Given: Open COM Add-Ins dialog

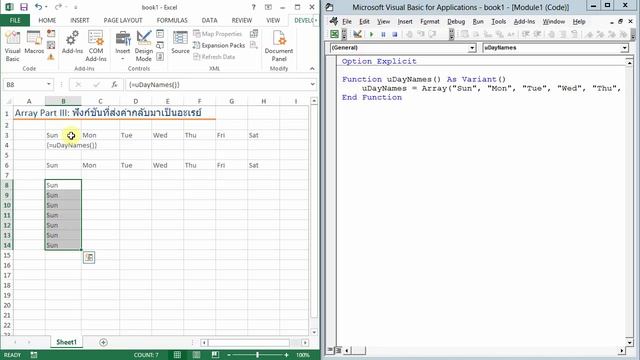Looking at the screenshot, I should [96, 46].
